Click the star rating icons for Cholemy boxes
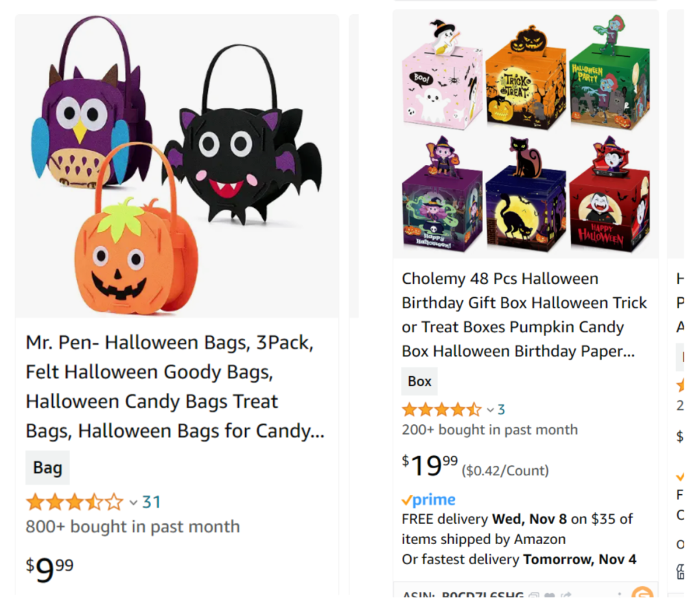This screenshot has width=700, height=614. (x=442, y=409)
